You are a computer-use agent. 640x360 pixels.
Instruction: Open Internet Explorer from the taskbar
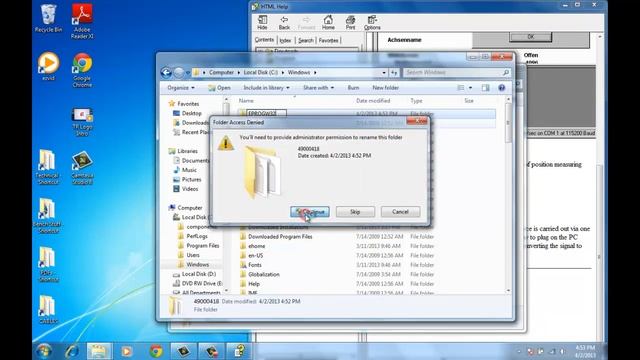pyautogui.click(x=72, y=351)
